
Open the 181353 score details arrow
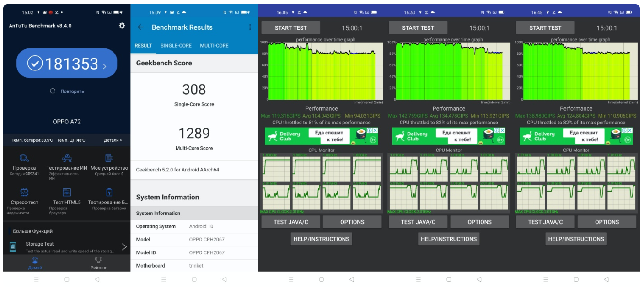104,66
